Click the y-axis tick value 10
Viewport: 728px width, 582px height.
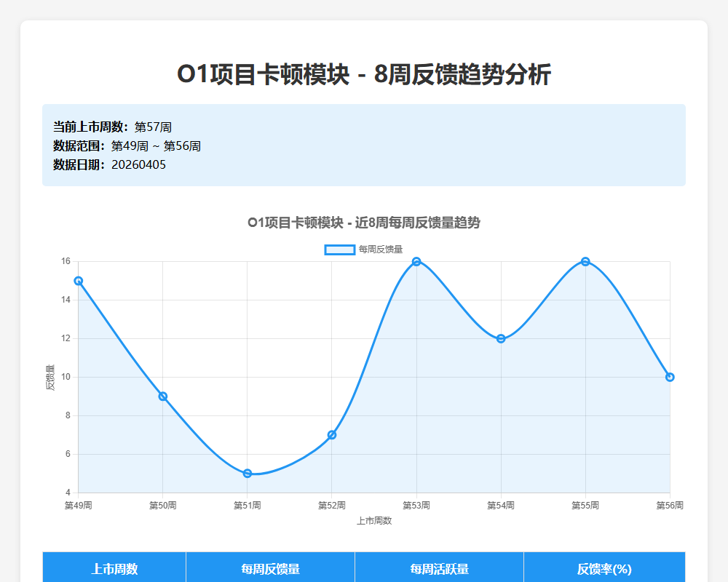tap(66, 378)
